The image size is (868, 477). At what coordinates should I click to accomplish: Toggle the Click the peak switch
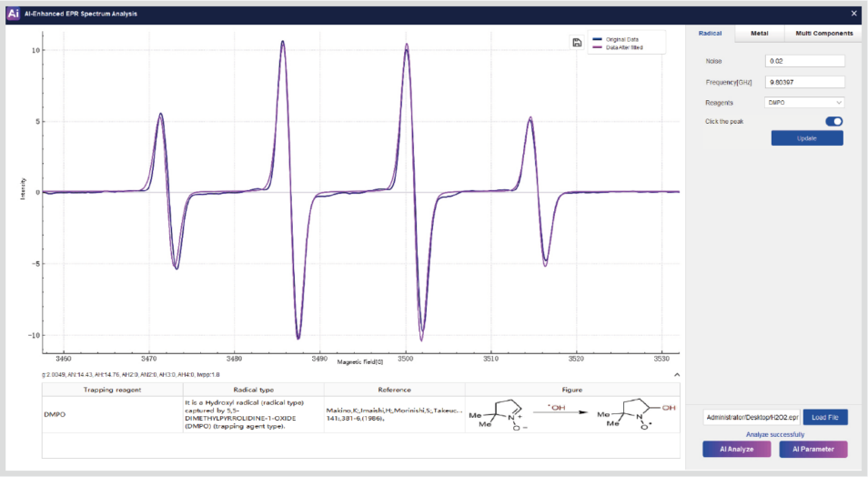833,121
